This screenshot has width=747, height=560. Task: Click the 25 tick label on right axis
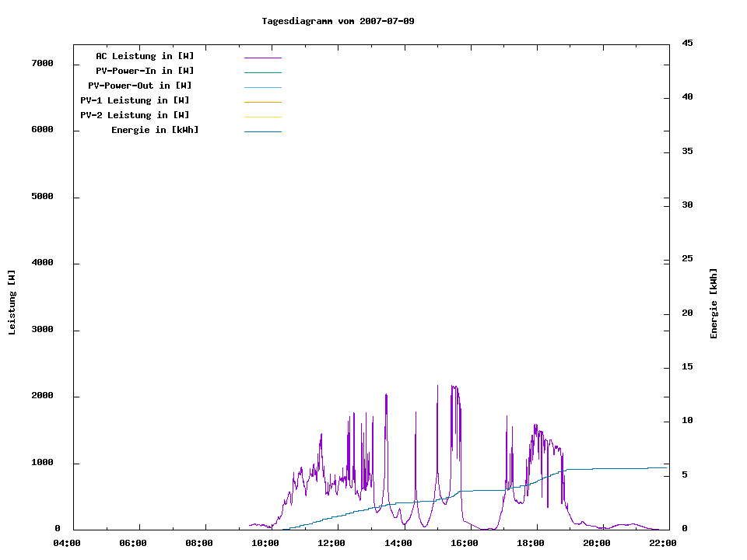pos(687,259)
